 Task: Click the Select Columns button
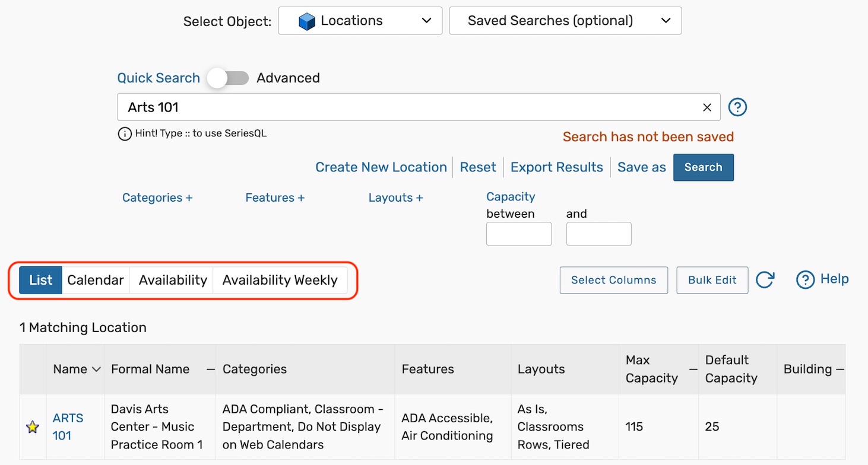613,280
